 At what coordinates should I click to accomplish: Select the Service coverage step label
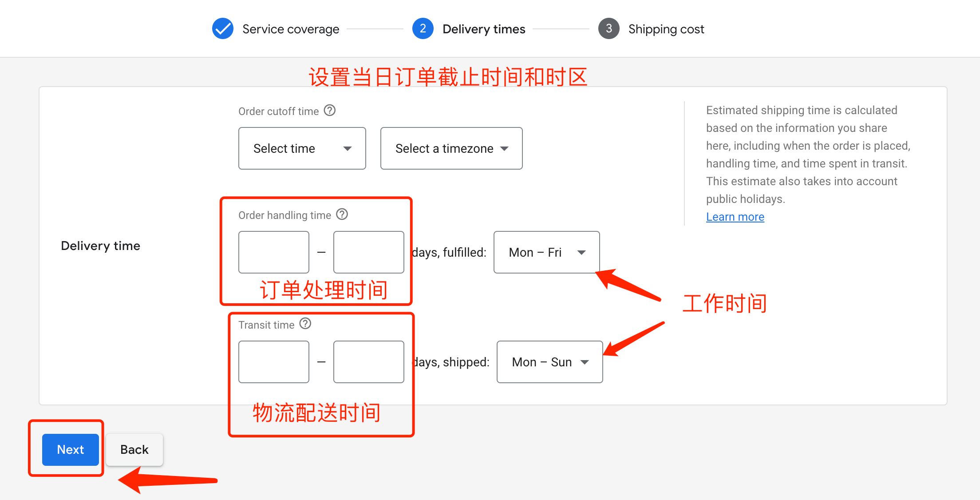click(290, 28)
